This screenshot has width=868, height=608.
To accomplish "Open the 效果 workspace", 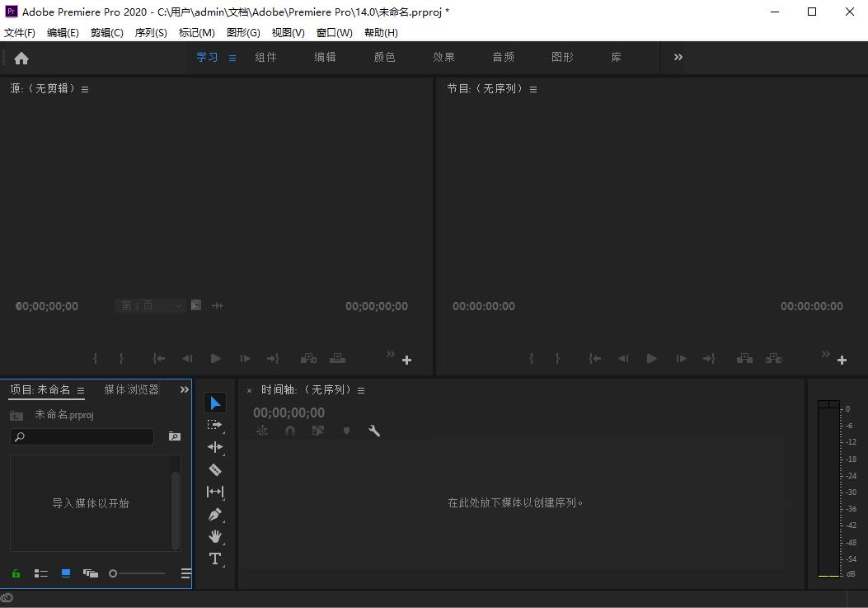I will coord(444,57).
